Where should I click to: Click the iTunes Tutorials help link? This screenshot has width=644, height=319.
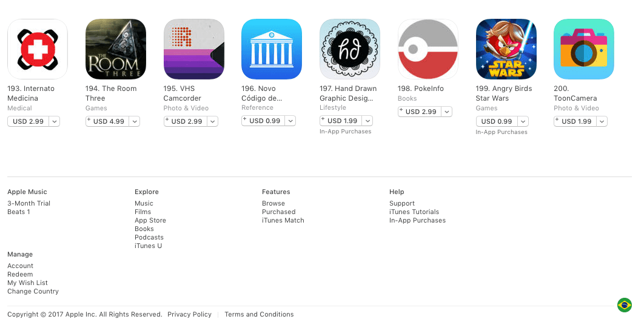coord(414,212)
